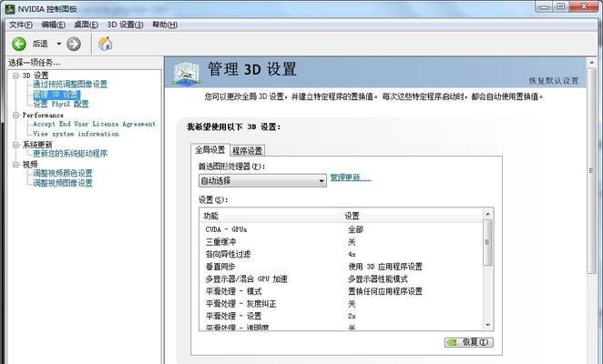Collapse the Performance tree node
Screen dimensions: 603x364
[15, 115]
